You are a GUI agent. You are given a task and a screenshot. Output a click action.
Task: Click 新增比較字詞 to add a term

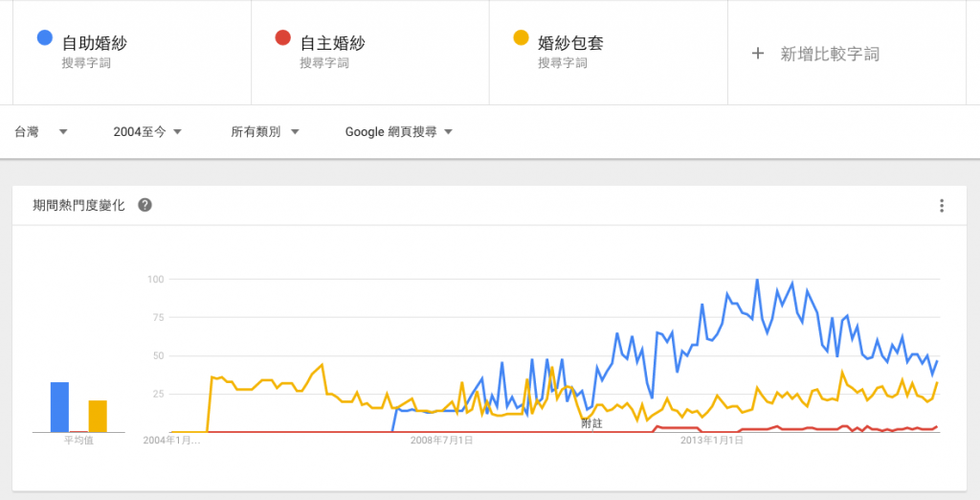(x=830, y=54)
